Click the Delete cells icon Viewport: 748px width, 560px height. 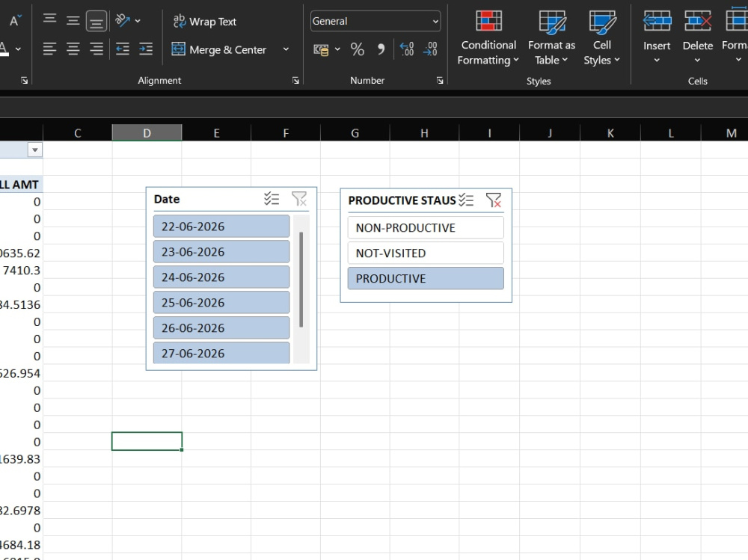coord(698,22)
